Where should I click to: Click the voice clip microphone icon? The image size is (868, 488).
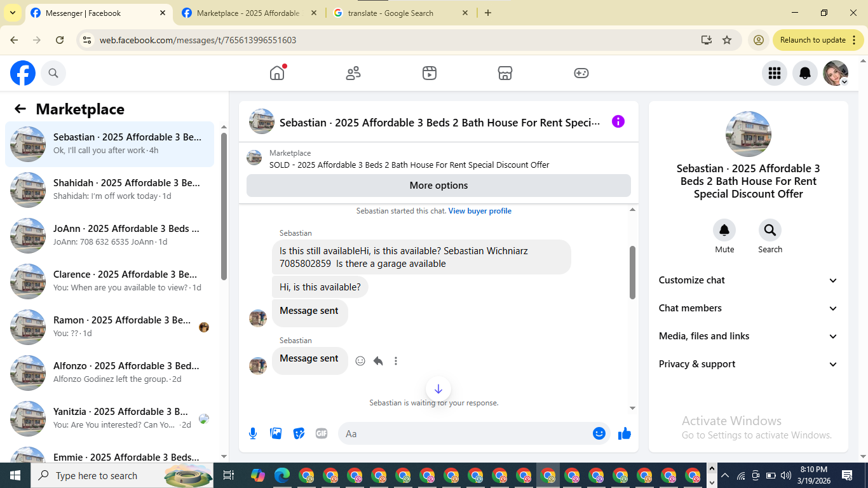click(253, 433)
